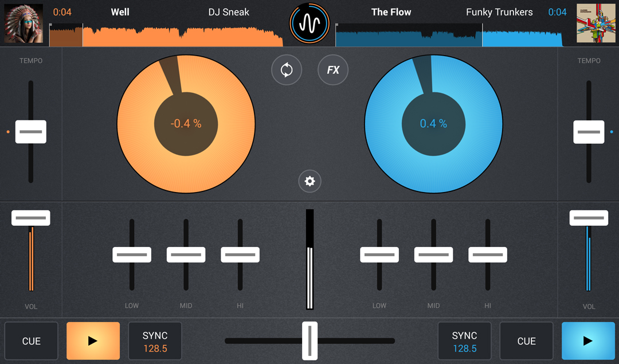This screenshot has width=619, height=364.
Task: Click the right deck VOL fader handle
Action: (589, 218)
